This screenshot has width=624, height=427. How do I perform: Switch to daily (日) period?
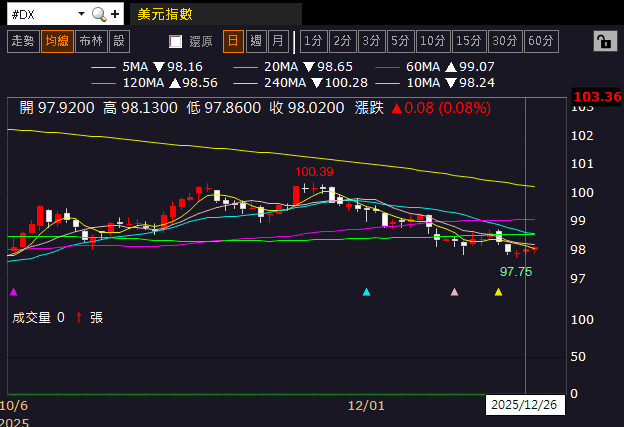[x=232, y=41]
